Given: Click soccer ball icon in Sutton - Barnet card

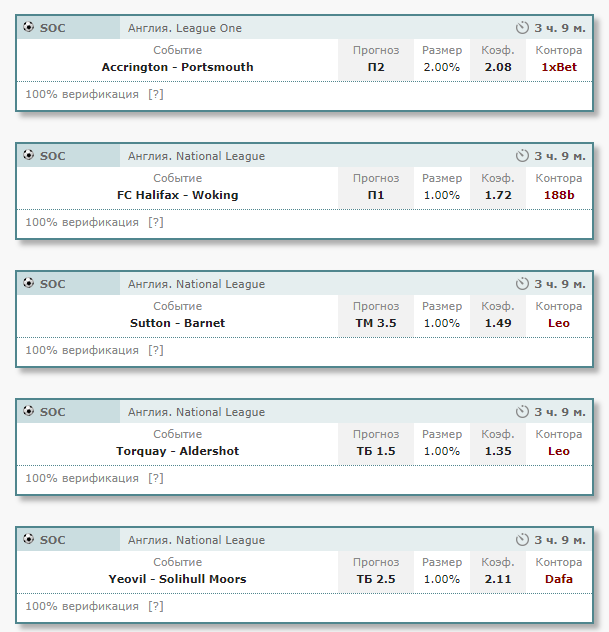Looking at the screenshot, I should (29, 283).
